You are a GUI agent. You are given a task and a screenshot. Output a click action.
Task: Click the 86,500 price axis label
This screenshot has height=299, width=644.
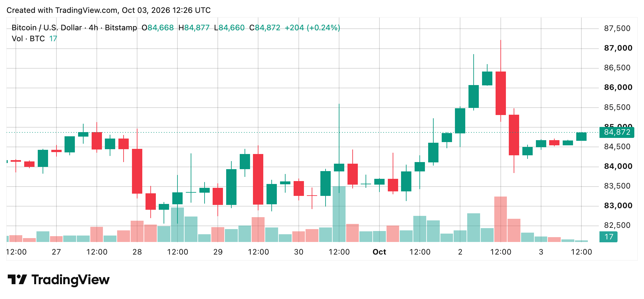tap(617, 68)
